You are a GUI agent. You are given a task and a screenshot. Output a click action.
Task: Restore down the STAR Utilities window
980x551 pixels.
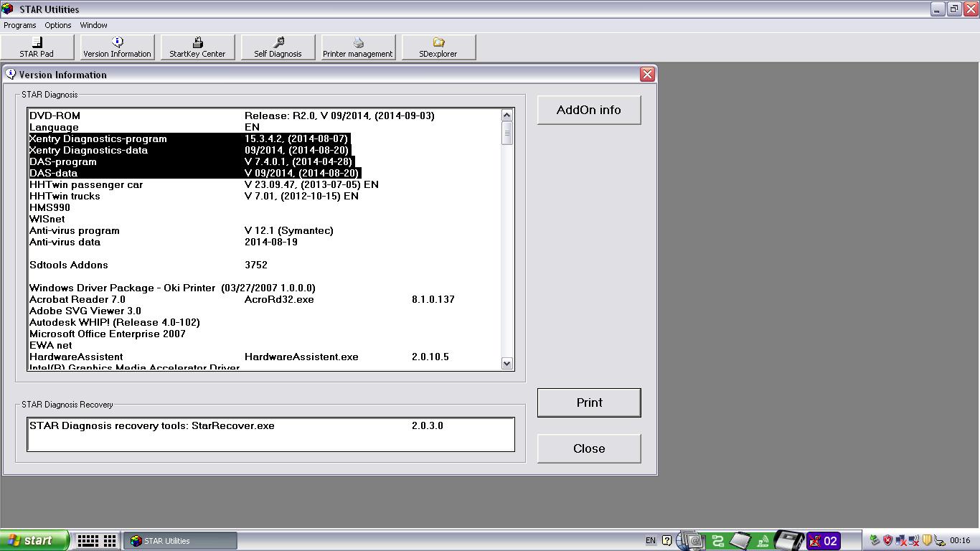coord(954,9)
